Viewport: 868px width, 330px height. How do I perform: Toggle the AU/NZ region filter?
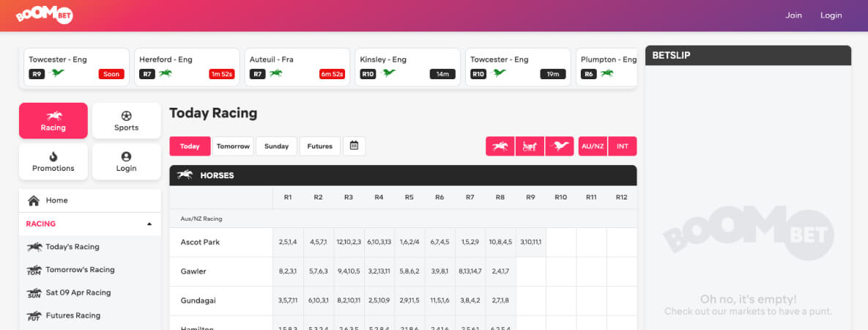tap(593, 147)
